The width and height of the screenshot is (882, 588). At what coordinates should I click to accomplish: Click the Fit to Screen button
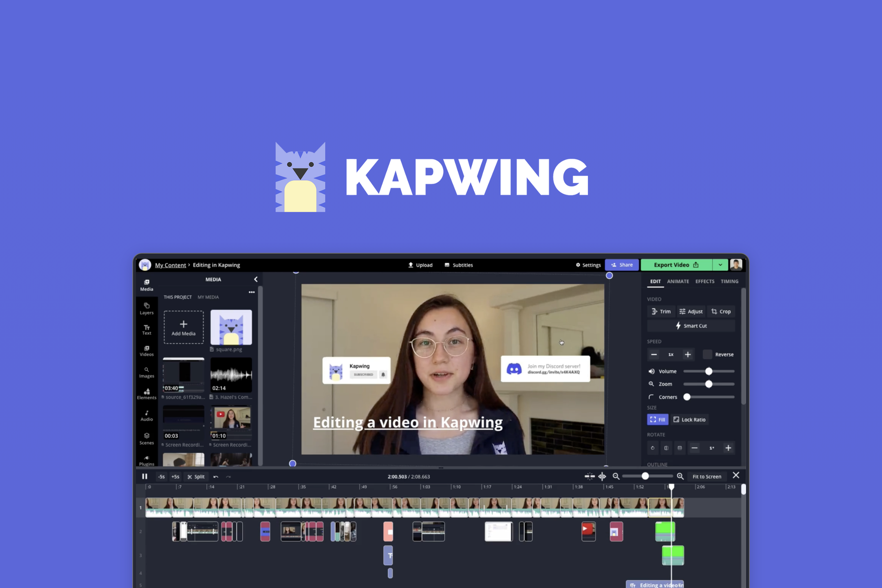[706, 476]
